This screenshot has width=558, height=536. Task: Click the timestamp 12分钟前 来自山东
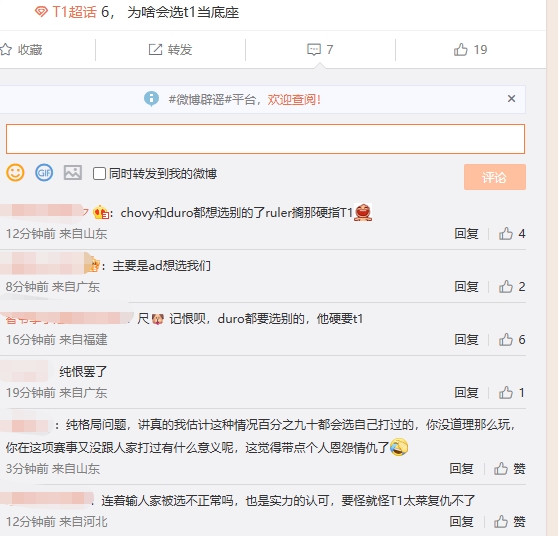56,234
